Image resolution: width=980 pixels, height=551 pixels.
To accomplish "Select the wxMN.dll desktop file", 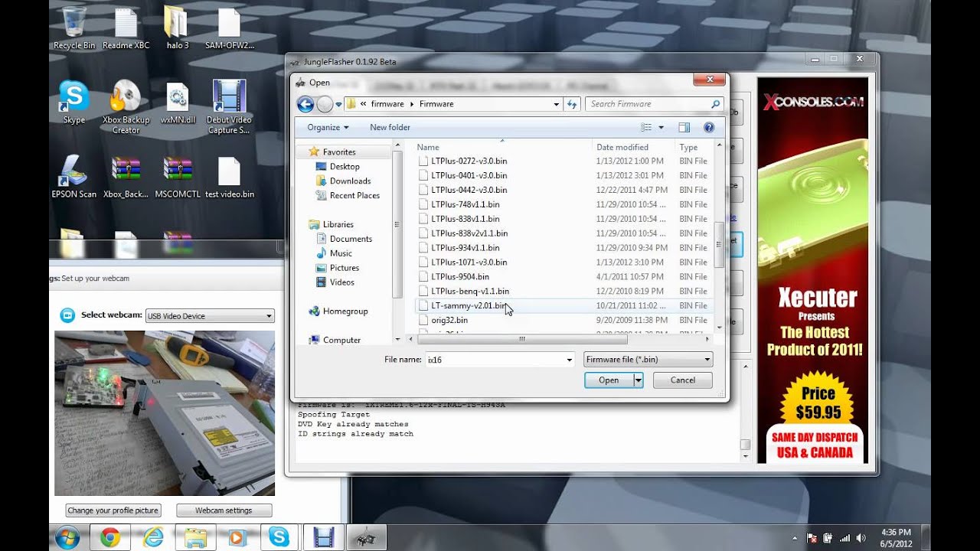I will tap(178, 102).
